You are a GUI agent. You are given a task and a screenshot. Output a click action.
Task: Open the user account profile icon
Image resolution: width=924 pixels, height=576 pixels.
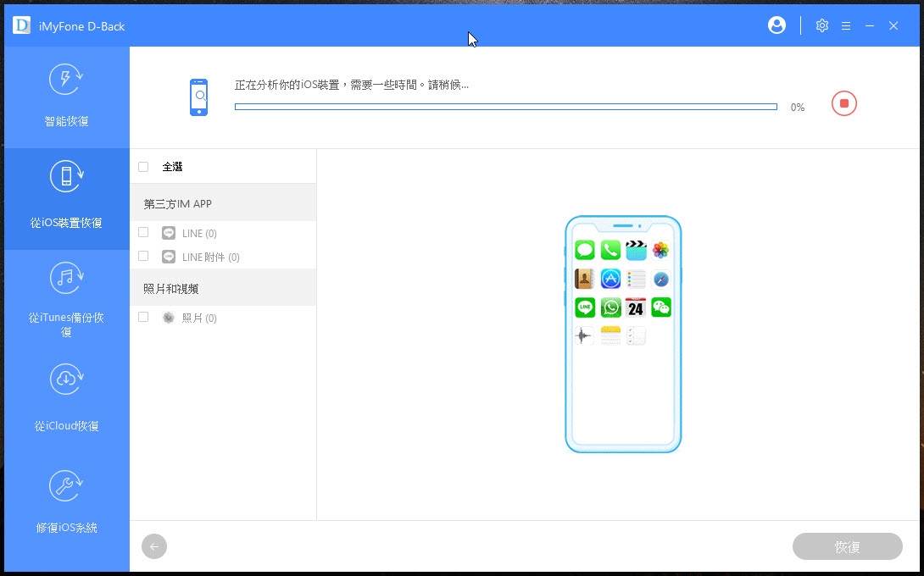pyautogui.click(x=776, y=25)
